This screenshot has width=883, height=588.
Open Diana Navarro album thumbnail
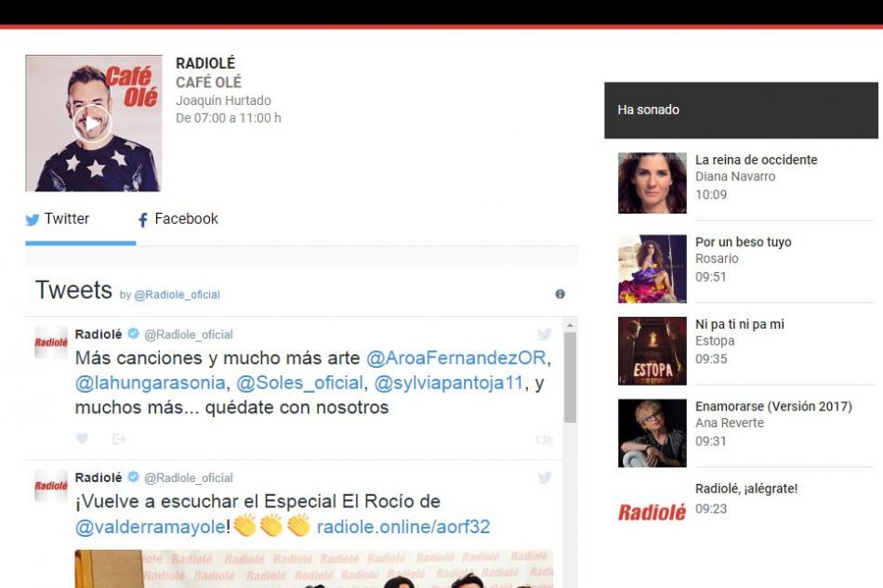click(652, 184)
